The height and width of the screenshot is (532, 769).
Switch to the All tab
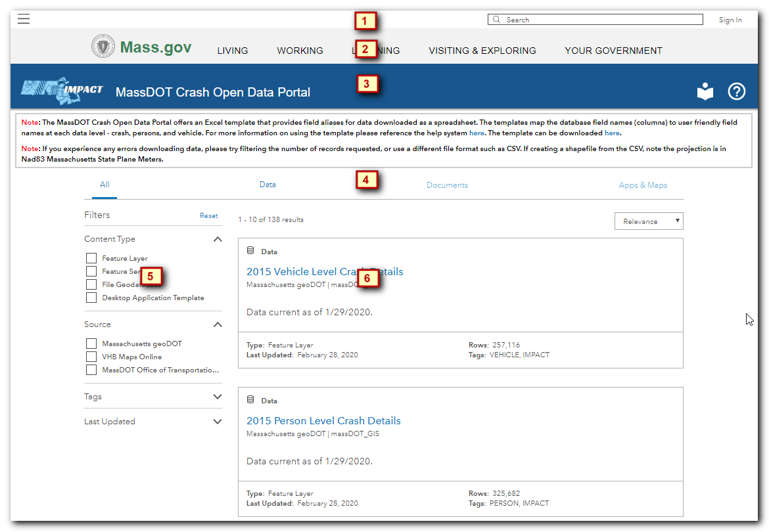(x=105, y=185)
